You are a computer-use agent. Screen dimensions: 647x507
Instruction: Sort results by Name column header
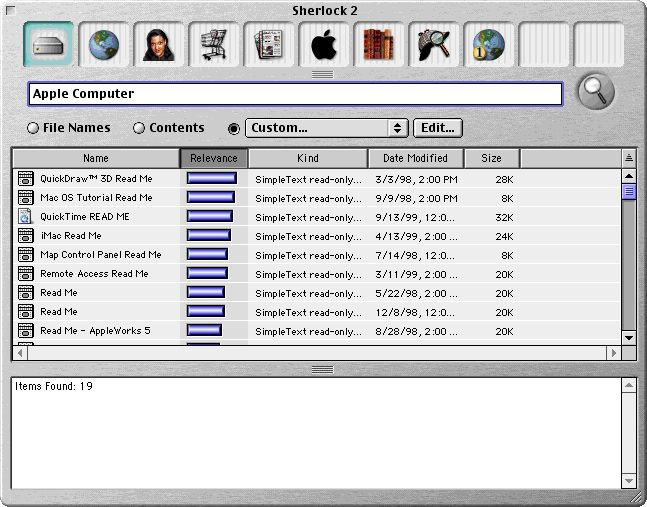pos(96,158)
